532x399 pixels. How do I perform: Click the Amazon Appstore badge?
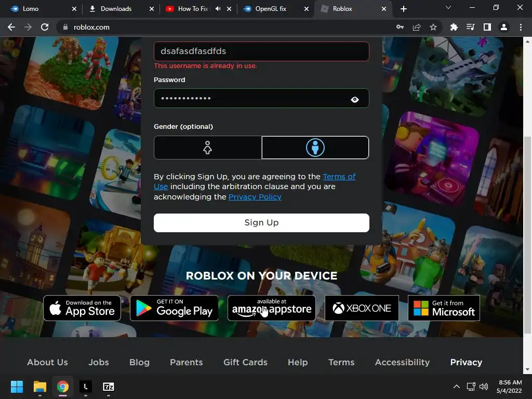point(271,308)
